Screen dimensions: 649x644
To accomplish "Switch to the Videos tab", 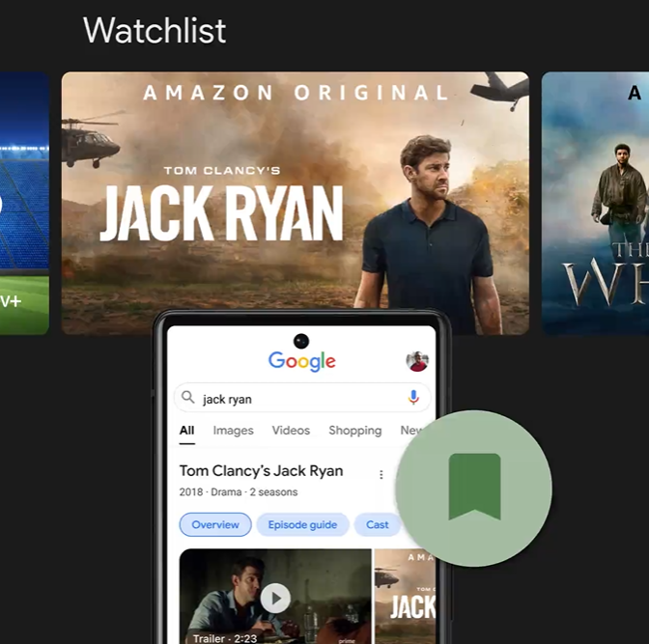I will pyautogui.click(x=291, y=431).
